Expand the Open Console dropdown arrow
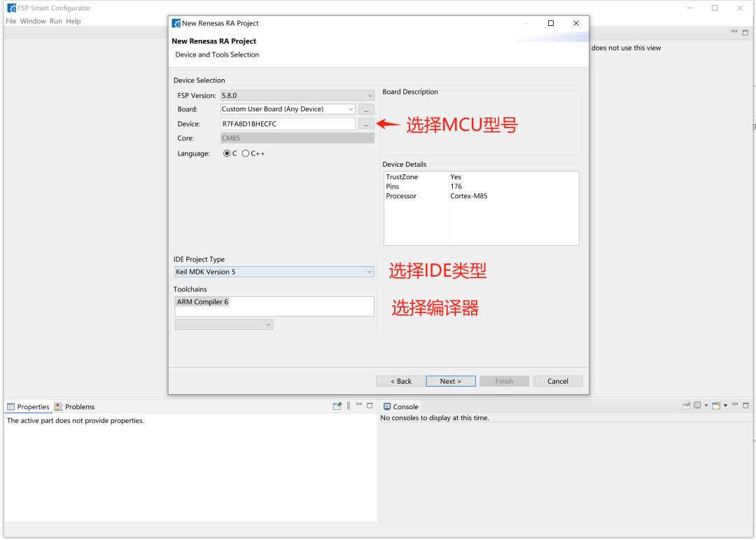This screenshot has width=756, height=540. [x=725, y=406]
